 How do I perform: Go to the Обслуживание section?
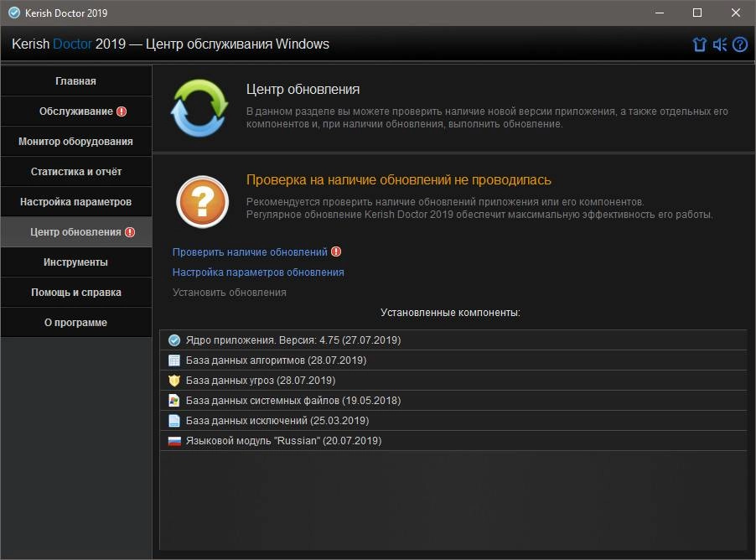(76, 111)
